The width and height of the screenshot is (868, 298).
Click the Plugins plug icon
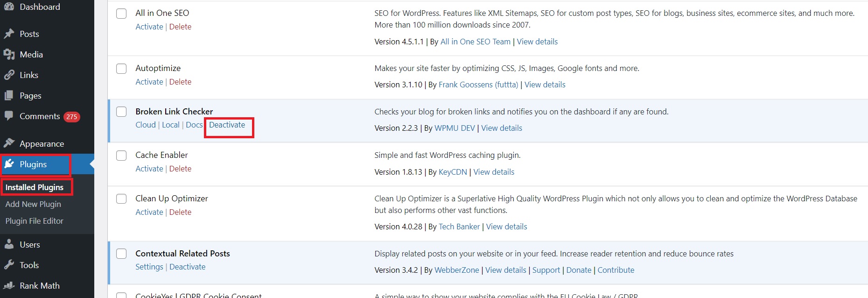click(x=9, y=164)
